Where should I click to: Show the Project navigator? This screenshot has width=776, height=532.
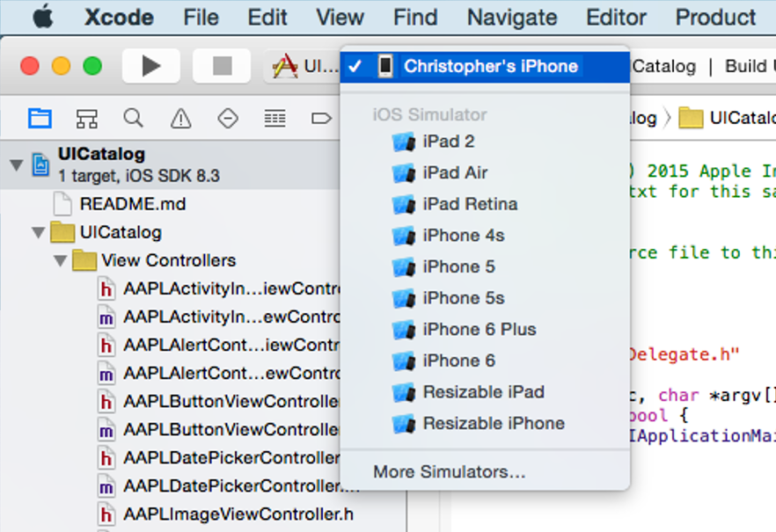coord(40,119)
